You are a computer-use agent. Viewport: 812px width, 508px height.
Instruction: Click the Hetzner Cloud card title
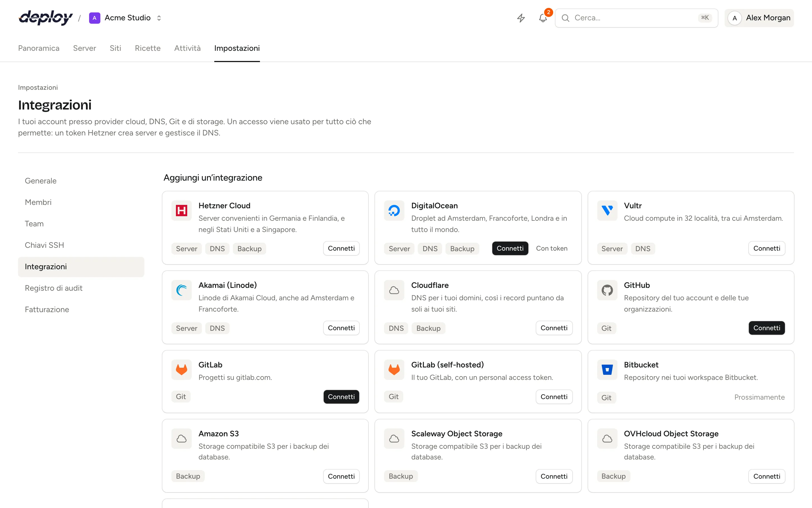(x=224, y=206)
